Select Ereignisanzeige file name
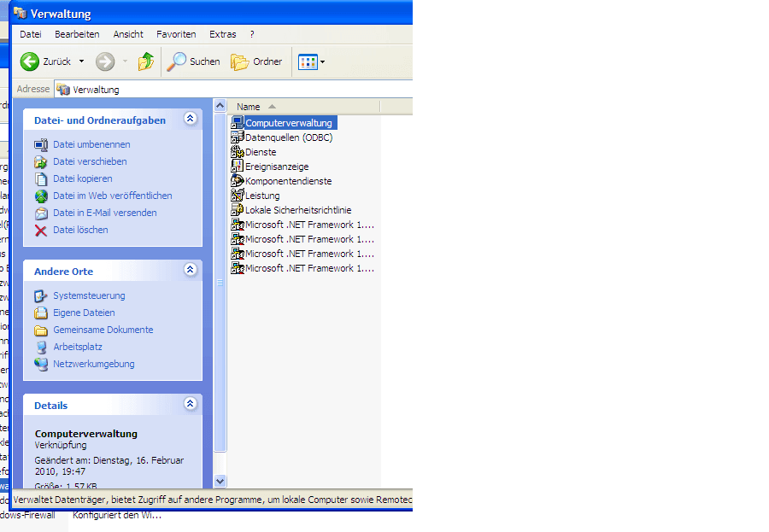 click(x=277, y=167)
